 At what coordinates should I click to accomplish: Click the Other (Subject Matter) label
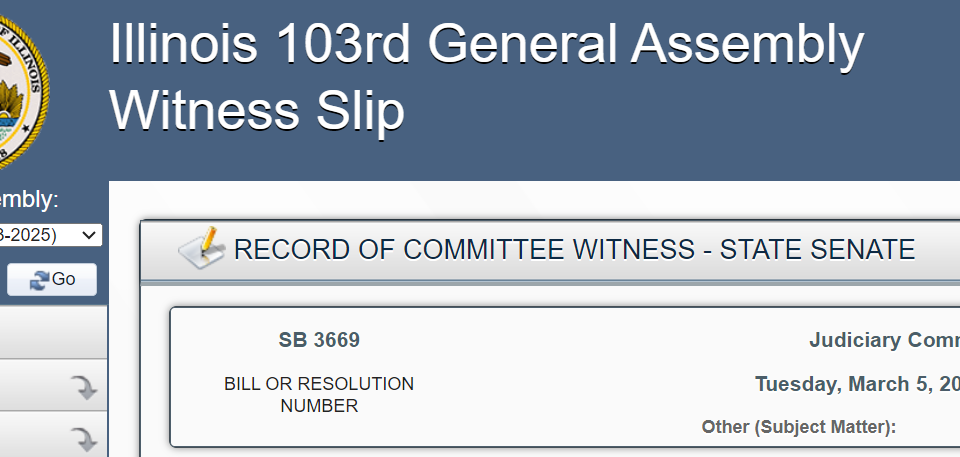799,427
